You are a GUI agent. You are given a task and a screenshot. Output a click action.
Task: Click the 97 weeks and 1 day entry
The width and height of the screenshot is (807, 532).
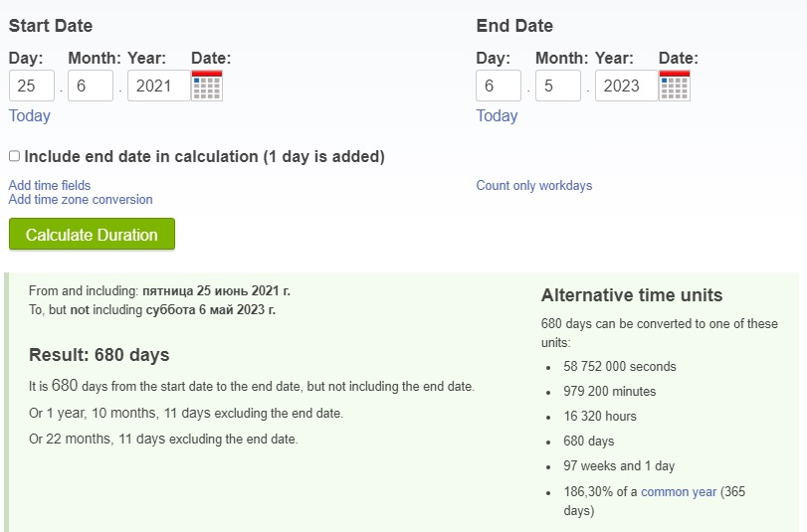pyautogui.click(x=619, y=466)
